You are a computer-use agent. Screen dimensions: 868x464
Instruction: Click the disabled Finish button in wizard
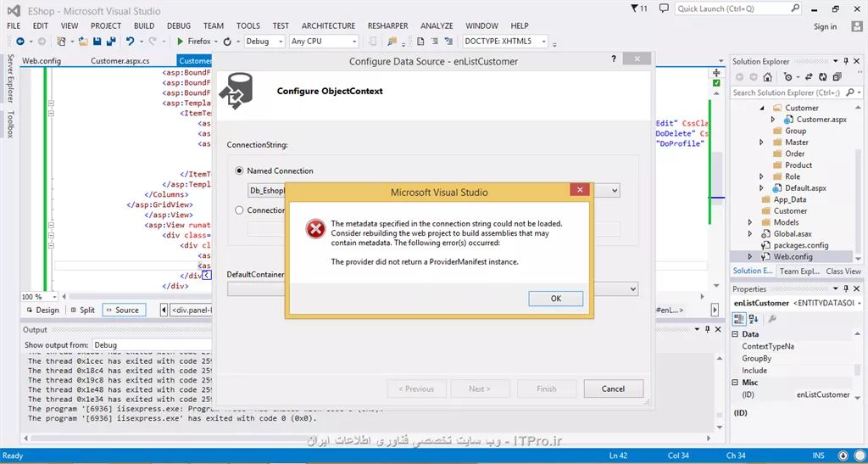point(547,389)
